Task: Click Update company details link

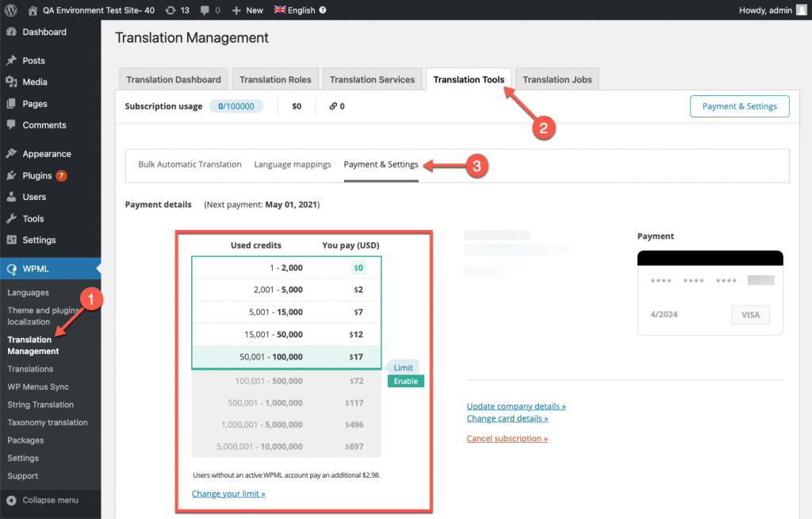Action: 516,406
